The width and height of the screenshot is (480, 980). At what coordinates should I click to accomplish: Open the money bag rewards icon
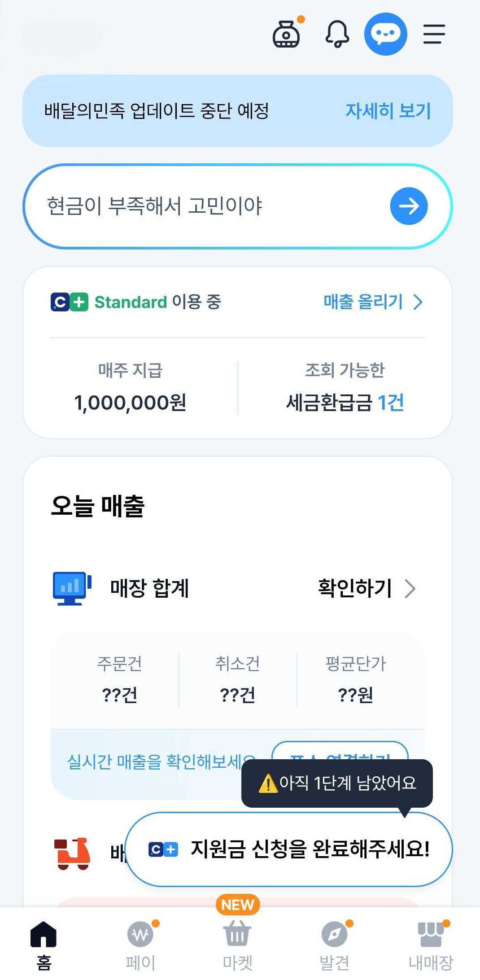click(286, 34)
